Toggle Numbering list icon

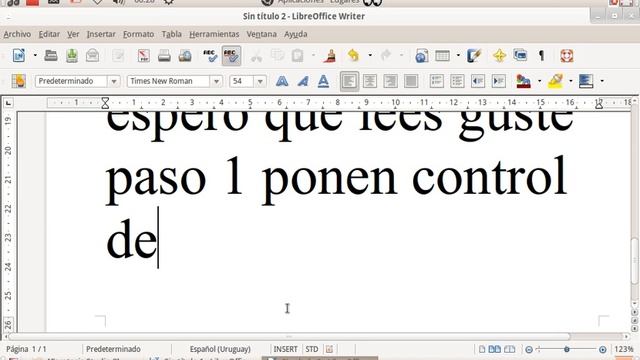[437, 81]
